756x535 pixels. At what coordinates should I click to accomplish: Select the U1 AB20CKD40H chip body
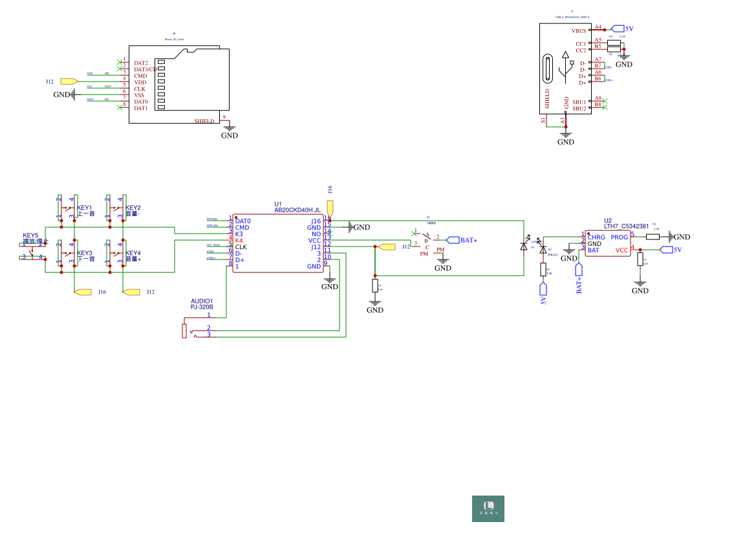(278, 244)
